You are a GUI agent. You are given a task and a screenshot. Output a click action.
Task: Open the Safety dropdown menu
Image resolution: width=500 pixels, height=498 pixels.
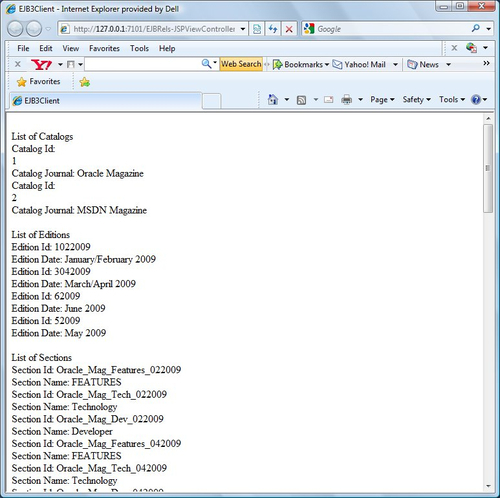[x=417, y=99]
